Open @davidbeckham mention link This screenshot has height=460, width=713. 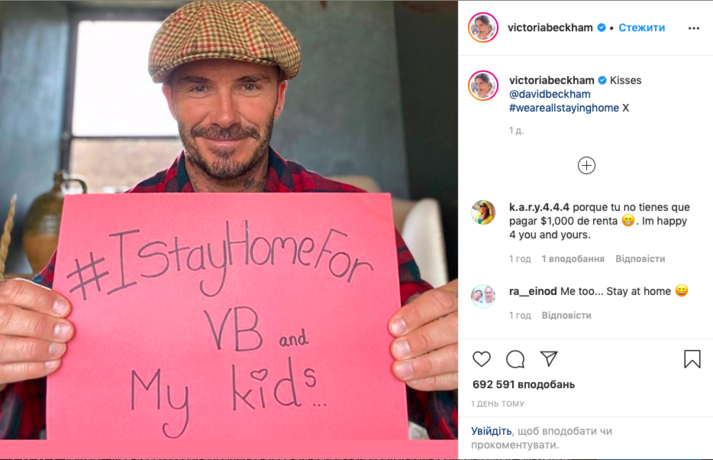[x=550, y=94]
